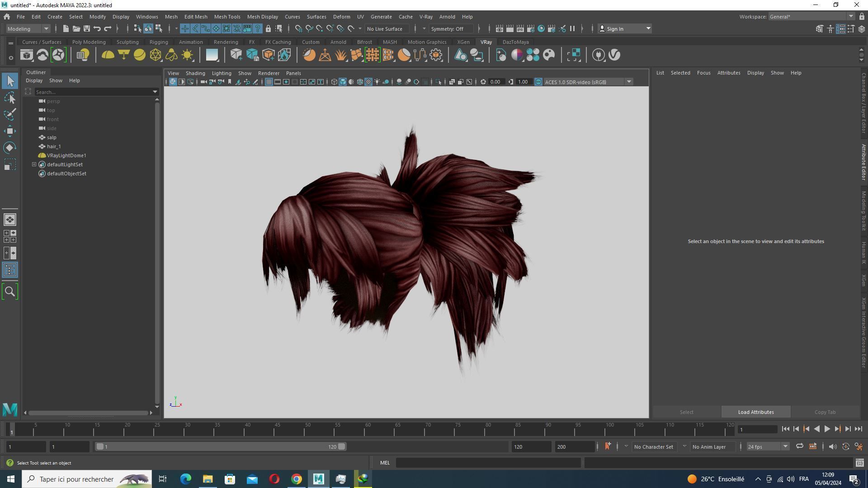Open the 24 fps frame rate dropdown
This screenshot has width=868, height=488.
pos(767,446)
